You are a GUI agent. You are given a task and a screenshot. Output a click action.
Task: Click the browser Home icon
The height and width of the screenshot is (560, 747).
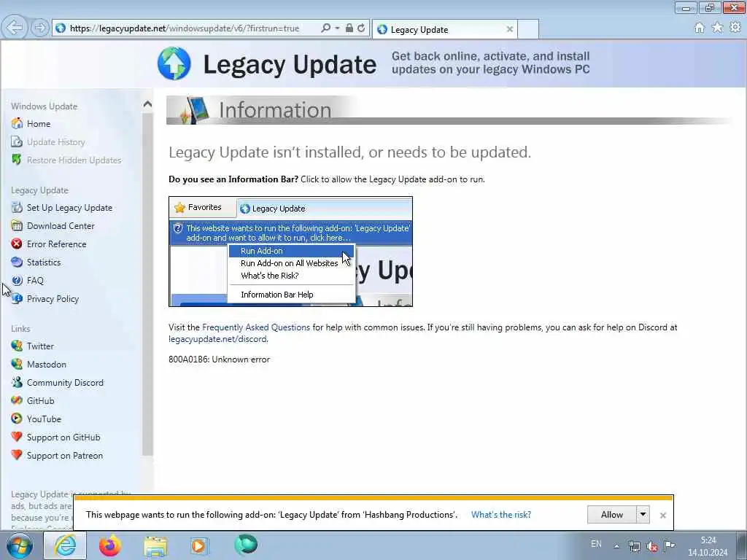[699, 28]
